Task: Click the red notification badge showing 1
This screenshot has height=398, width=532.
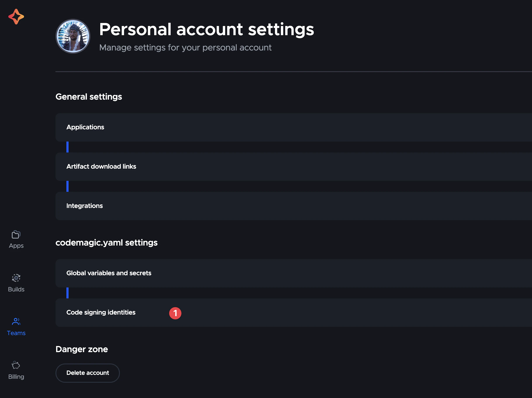Action: [x=175, y=313]
